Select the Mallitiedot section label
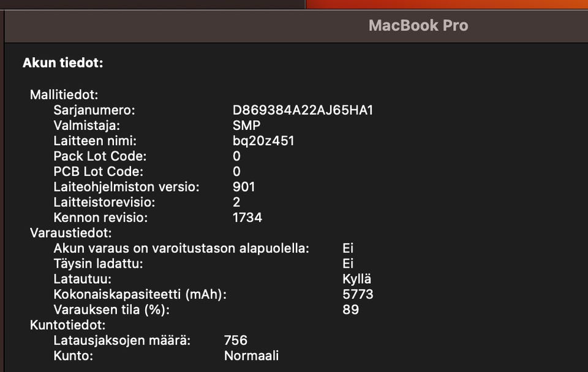The height and width of the screenshot is (372, 588). [64, 95]
